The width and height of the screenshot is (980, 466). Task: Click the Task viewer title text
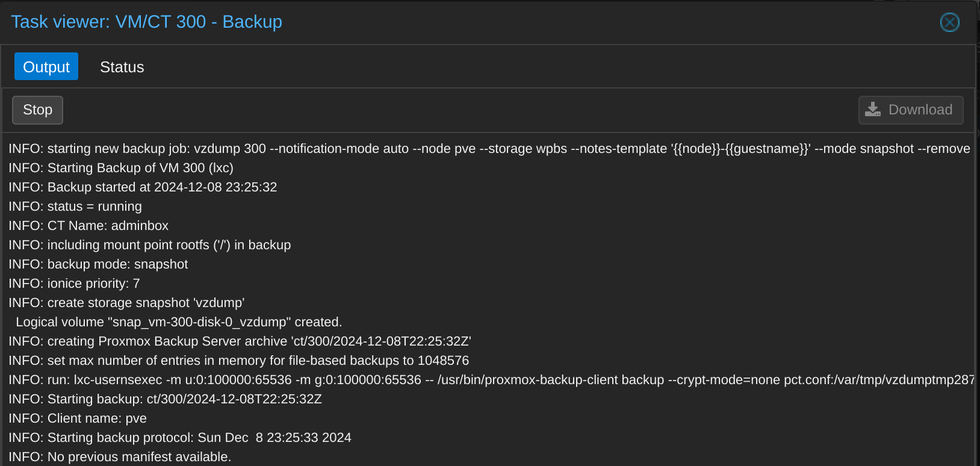(x=146, y=22)
